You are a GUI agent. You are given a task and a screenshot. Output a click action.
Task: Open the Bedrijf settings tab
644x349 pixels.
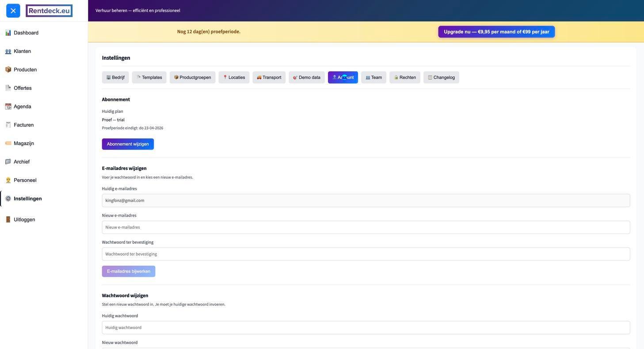click(115, 77)
